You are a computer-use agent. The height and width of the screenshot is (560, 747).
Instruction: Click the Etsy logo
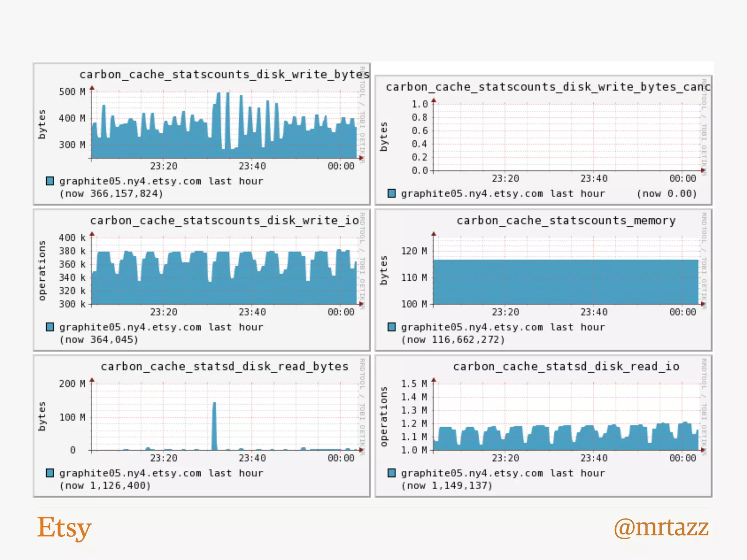point(64,528)
